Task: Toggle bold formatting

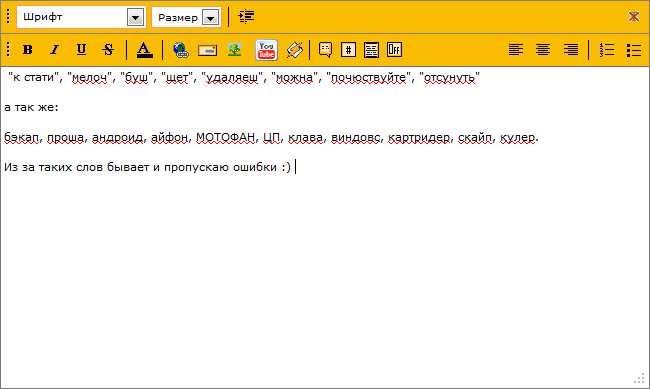Action: 27,50
